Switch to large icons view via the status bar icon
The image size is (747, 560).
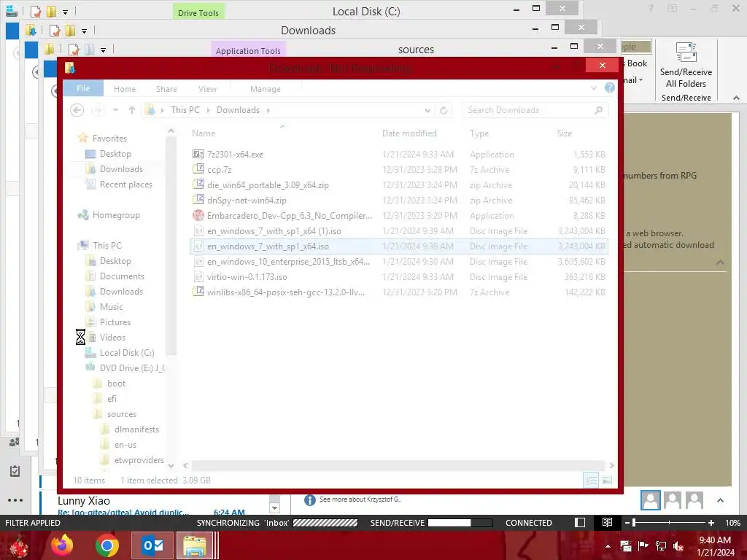(x=607, y=480)
